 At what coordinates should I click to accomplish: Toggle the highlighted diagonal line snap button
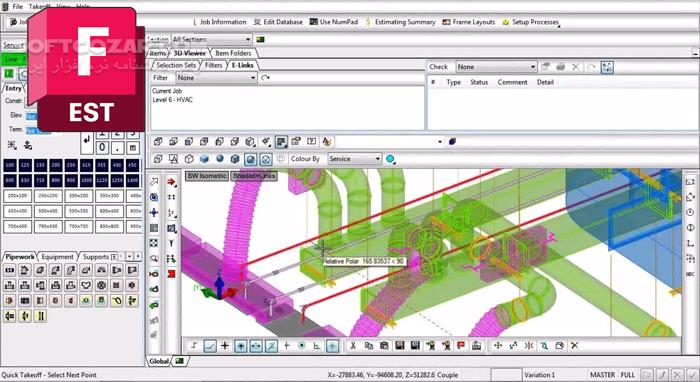pyautogui.click(x=271, y=346)
